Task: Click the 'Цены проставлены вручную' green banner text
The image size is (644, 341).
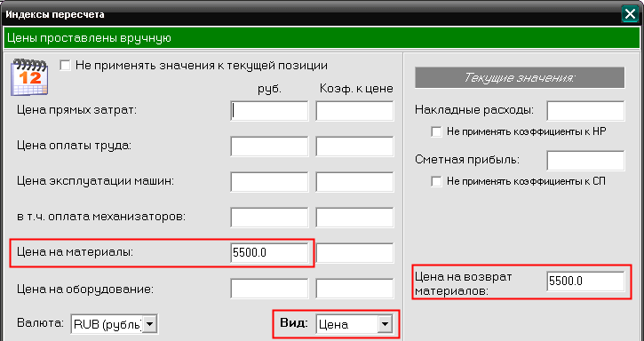Action: [x=89, y=38]
